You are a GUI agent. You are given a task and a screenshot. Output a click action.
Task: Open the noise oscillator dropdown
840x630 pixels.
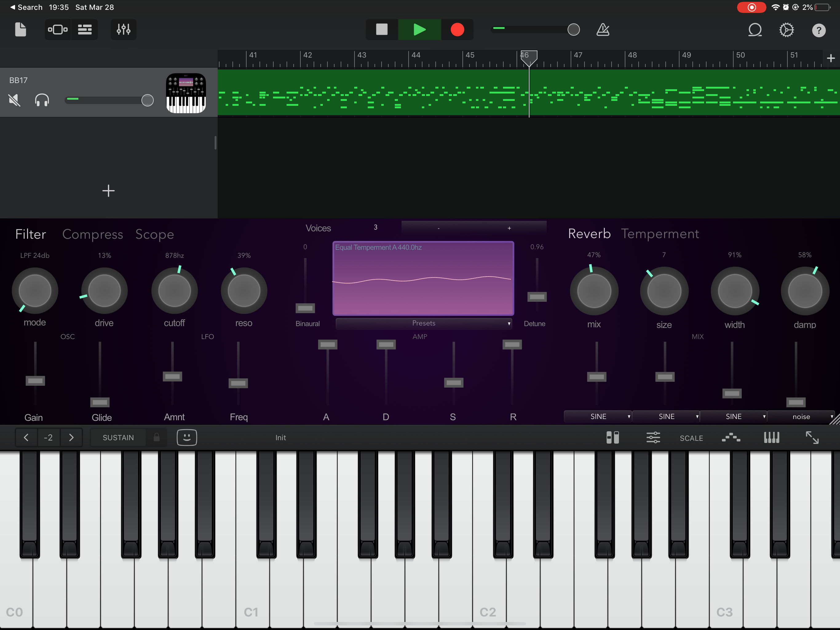coord(801,417)
